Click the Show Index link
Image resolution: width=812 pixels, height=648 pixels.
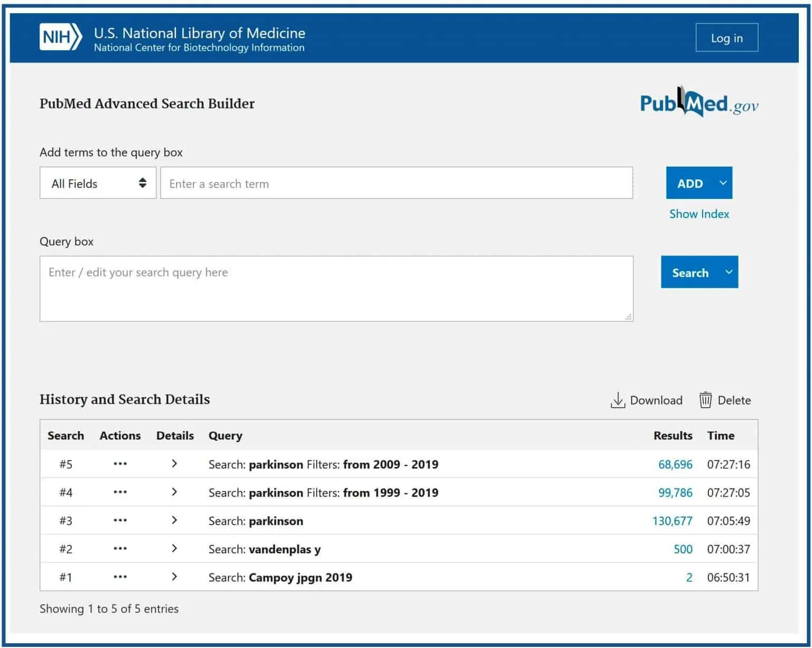pyautogui.click(x=699, y=214)
